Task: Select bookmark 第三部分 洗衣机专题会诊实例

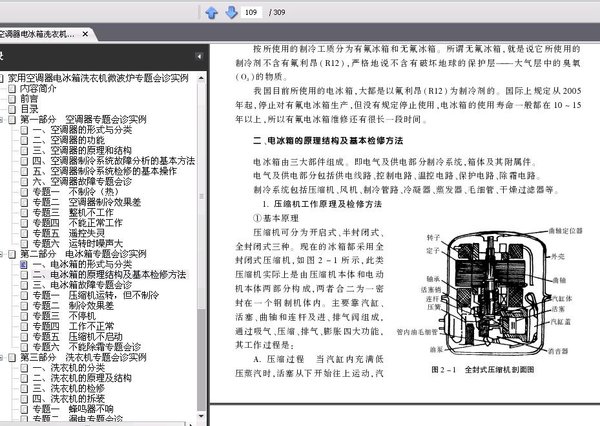Action: (83, 357)
